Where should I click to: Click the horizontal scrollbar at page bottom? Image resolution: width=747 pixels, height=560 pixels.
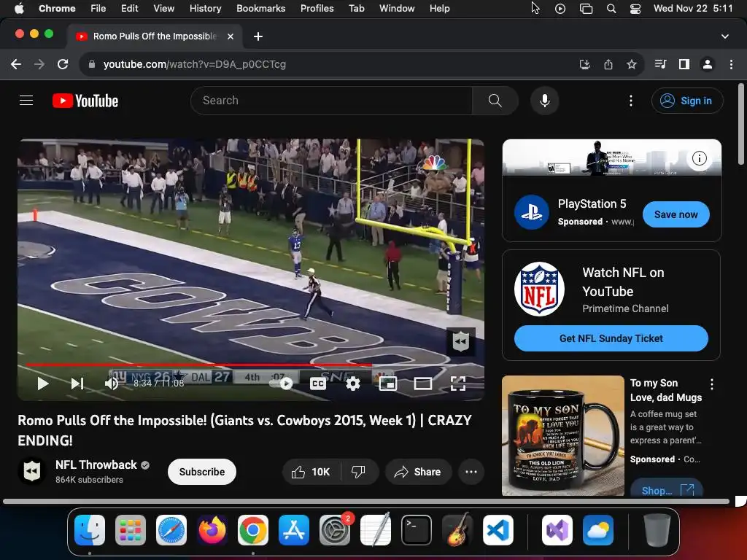point(366,502)
